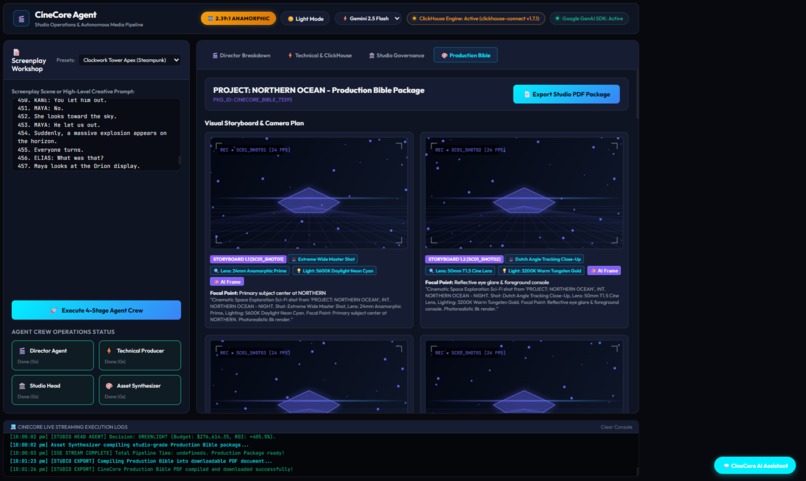The image size is (806, 481).
Task: Switch to Light Mode
Action: coord(305,18)
